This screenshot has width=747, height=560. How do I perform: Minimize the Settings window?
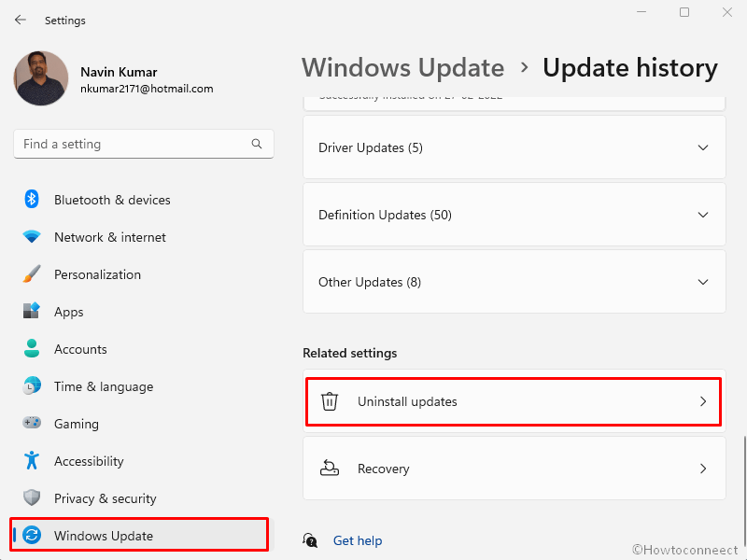tap(641, 12)
